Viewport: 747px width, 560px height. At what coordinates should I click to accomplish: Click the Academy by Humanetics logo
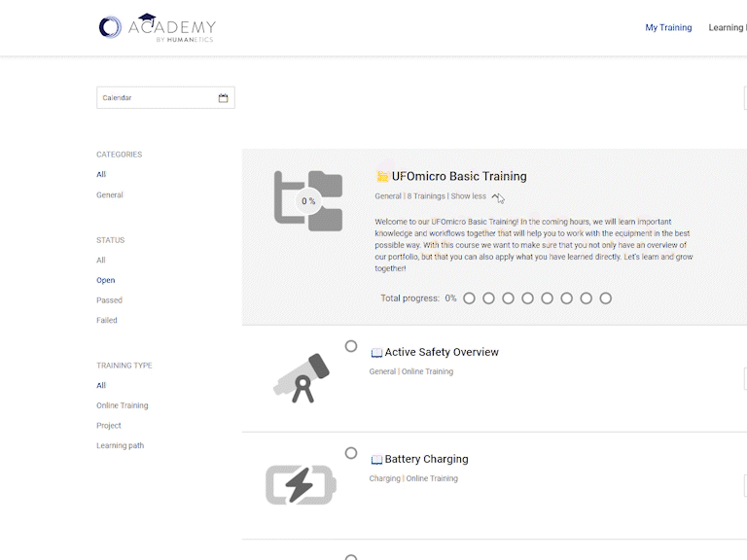point(158,27)
